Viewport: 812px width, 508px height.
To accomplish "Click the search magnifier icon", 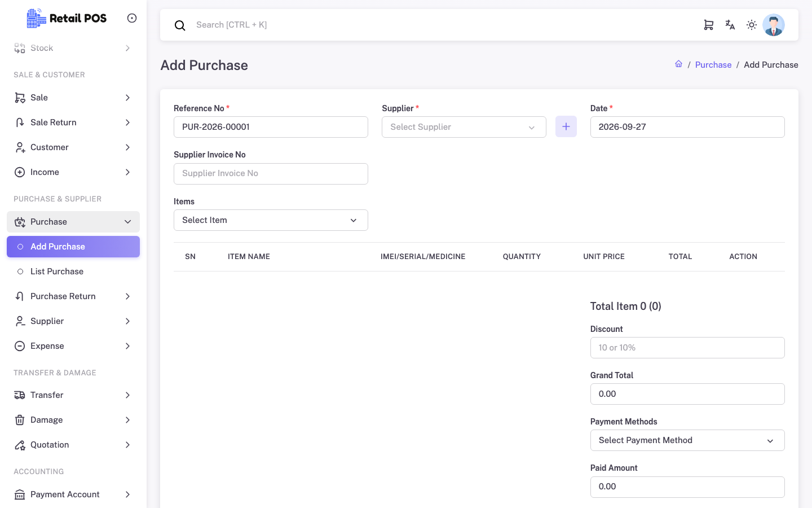I will pyautogui.click(x=180, y=25).
